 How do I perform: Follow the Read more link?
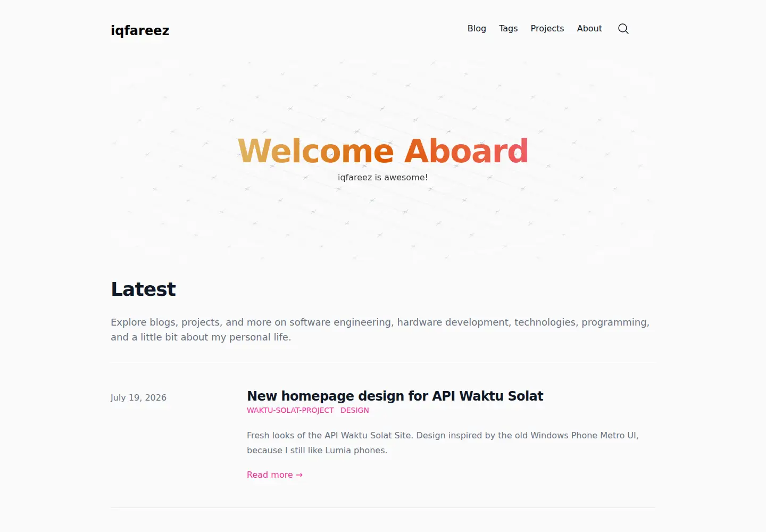274,475
